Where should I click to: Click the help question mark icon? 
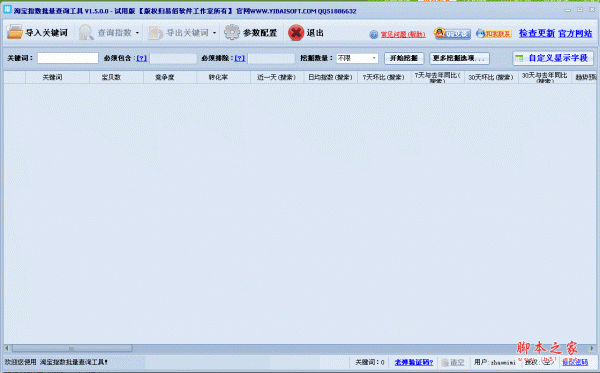373,35
